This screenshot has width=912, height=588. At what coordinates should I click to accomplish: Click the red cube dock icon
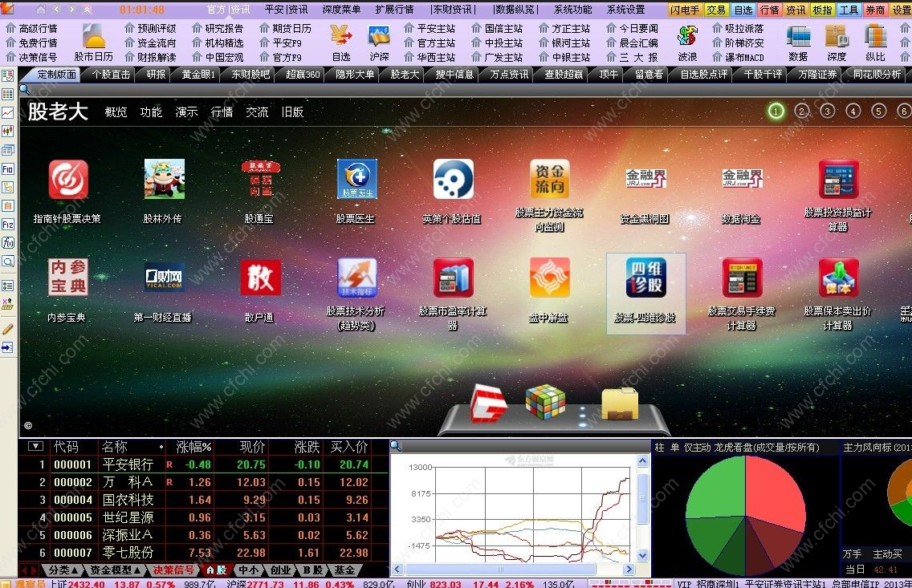pyautogui.click(x=487, y=403)
